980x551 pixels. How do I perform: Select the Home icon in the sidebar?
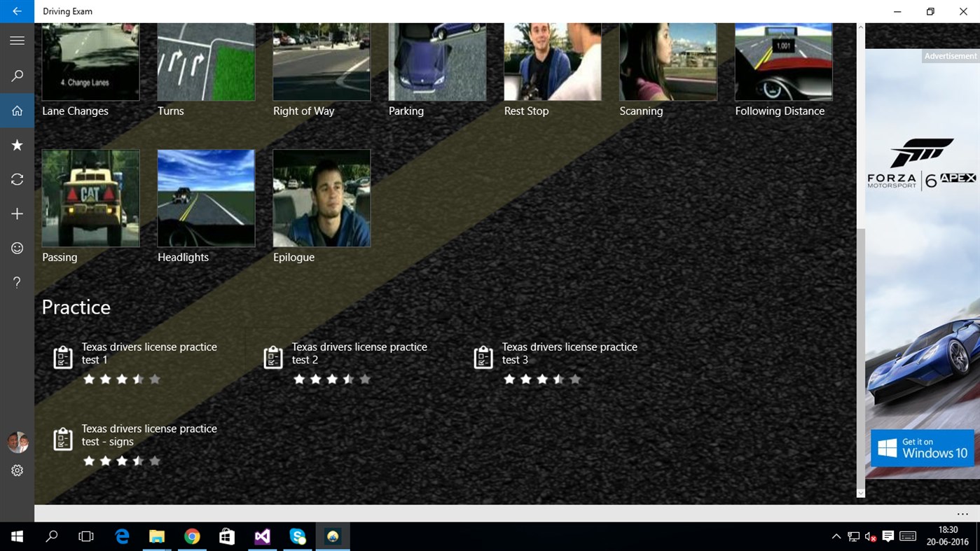tap(17, 110)
